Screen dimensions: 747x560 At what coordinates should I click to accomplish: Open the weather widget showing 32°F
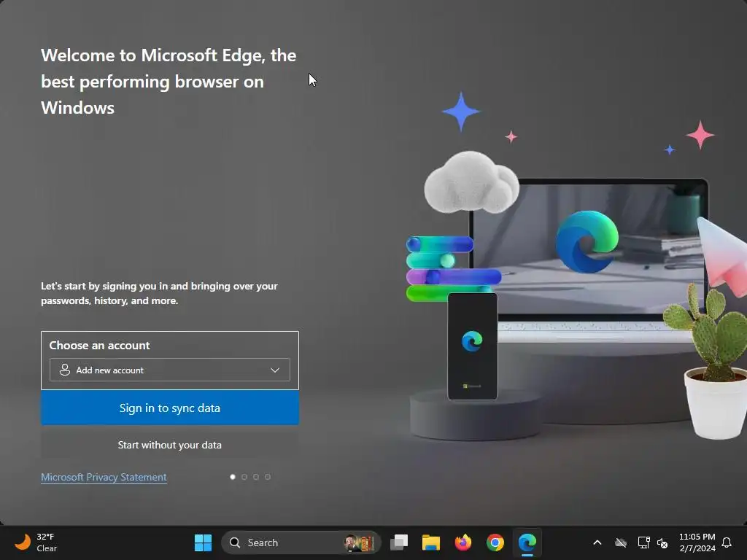[x=36, y=542]
